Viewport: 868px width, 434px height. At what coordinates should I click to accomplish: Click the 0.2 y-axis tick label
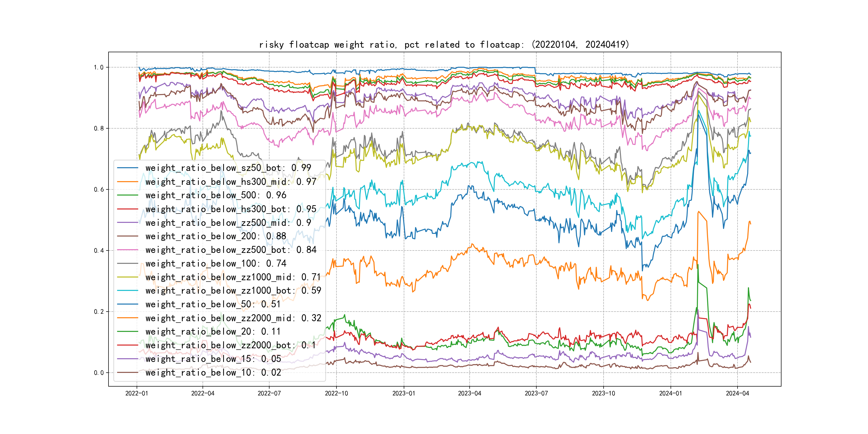99,312
